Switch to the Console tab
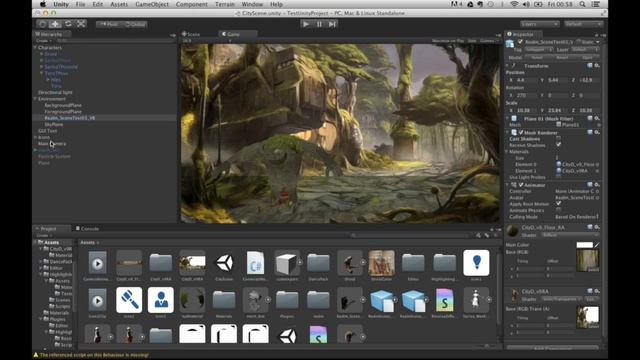 (x=87, y=229)
